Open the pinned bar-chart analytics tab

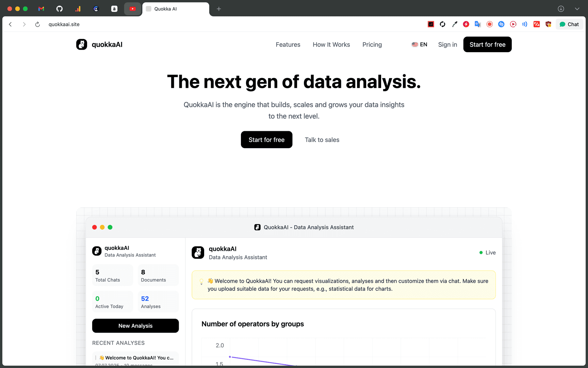[x=78, y=9]
